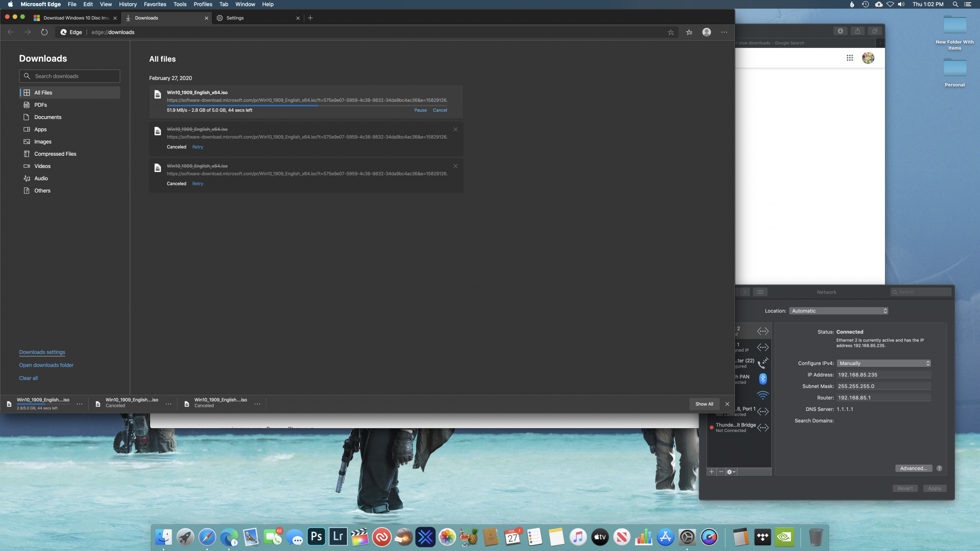Image resolution: width=980 pixels, height=551 pixels.
Task: Open Downloads settings link
Action: coord(42,352)
